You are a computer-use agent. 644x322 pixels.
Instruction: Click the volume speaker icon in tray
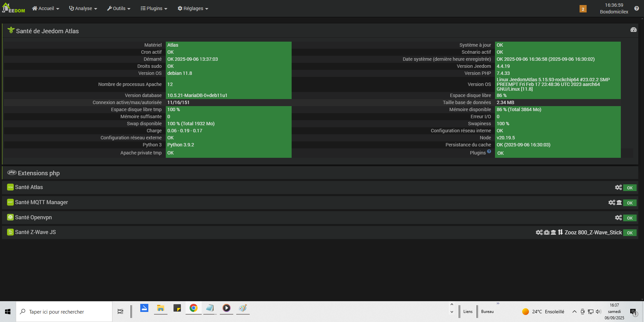(x=598, y=312)
